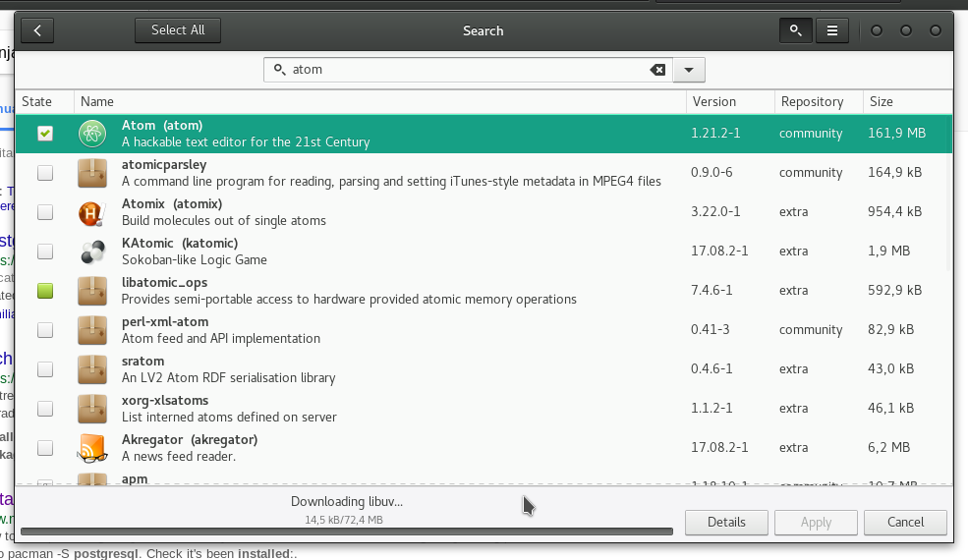The height and width of the screenshot is (560, 968).
Task: Sort by the Name column header
Action: (x=97, y=101)
